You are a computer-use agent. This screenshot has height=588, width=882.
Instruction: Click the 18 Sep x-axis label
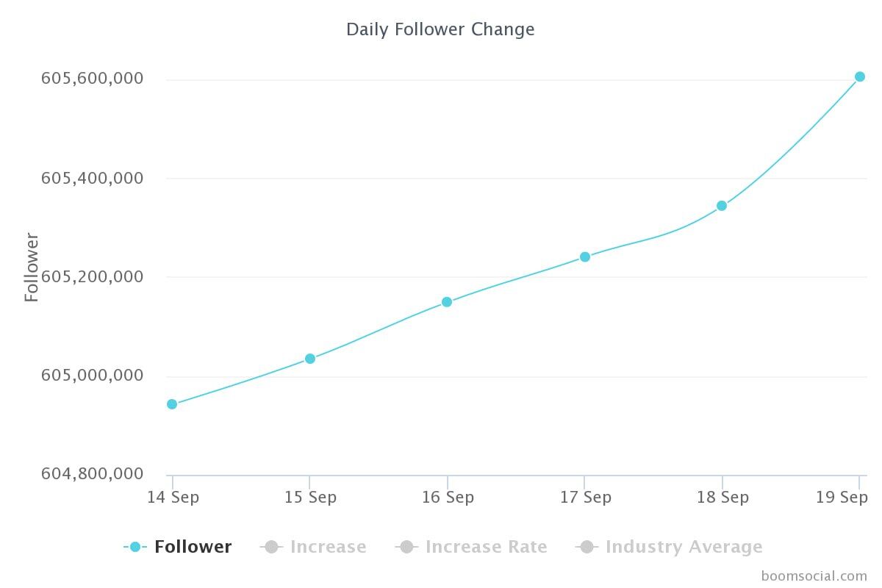click(x=723, y=498)
